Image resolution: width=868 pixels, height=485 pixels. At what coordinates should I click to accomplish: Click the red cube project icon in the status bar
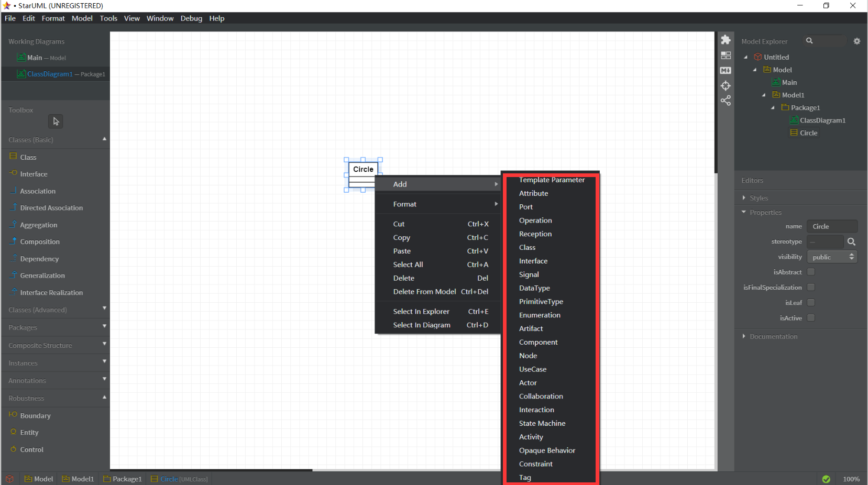tap(9, 479)
